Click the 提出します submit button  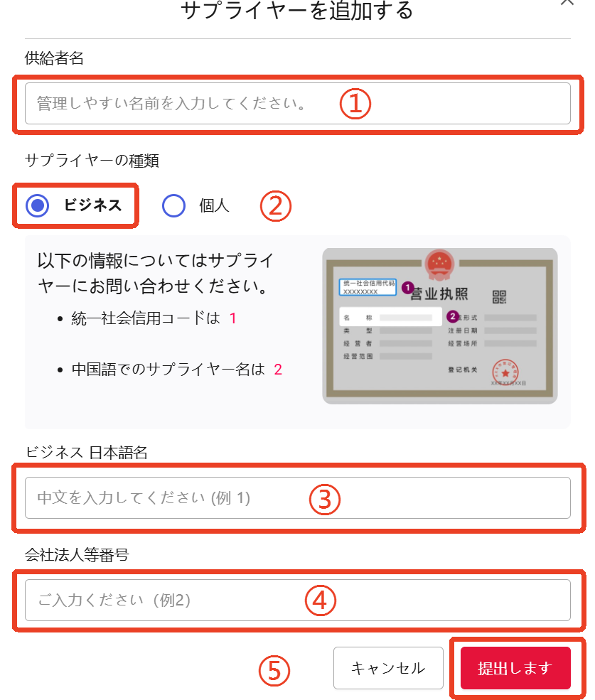pos(515,668)
